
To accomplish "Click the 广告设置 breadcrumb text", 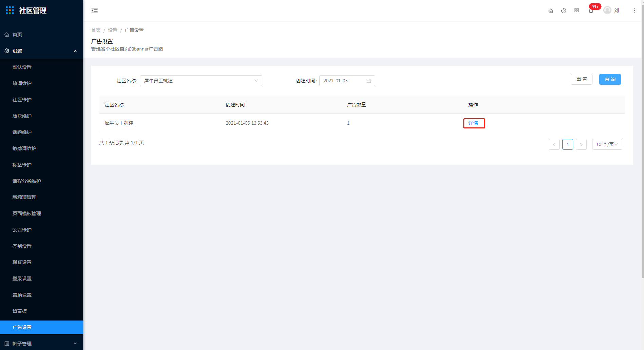I will [x=134, y=30].
